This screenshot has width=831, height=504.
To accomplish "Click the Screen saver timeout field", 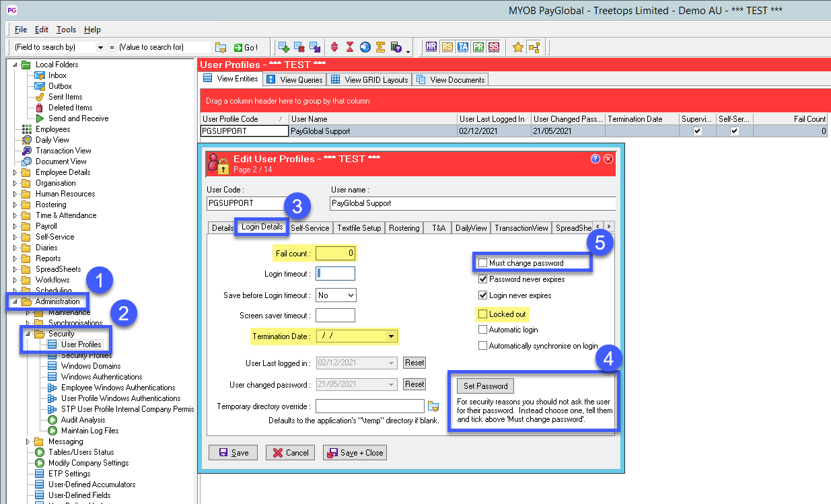I will pyautogui.click(x=335, y=315).
